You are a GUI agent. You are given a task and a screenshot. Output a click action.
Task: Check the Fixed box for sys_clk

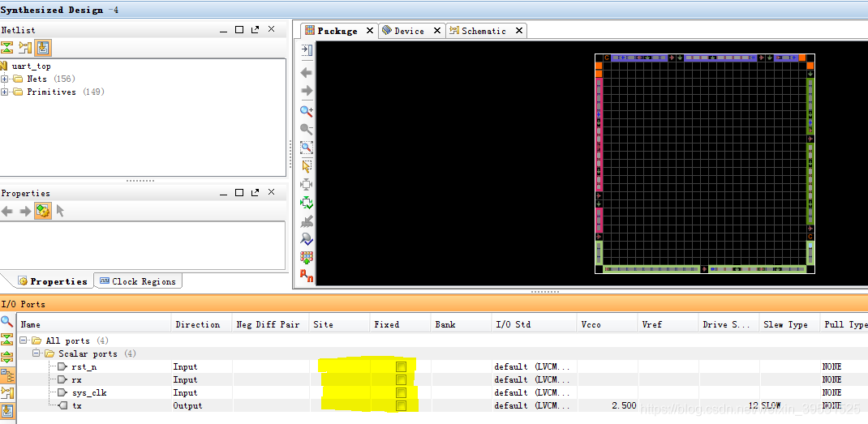[x=401, y=392]
